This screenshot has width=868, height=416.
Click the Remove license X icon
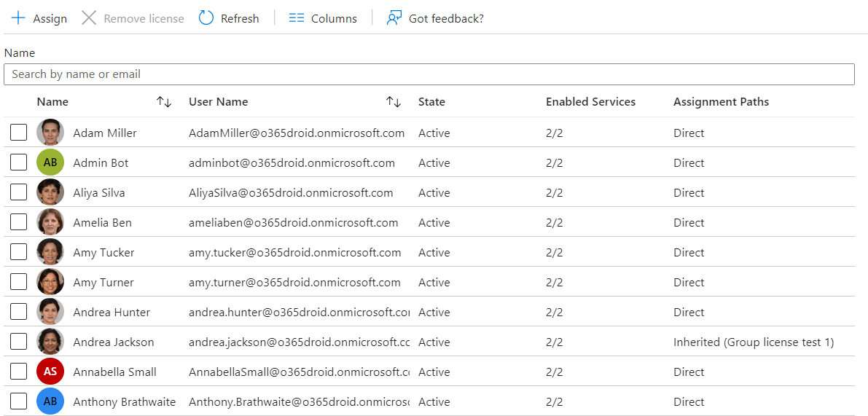point(89,18)
